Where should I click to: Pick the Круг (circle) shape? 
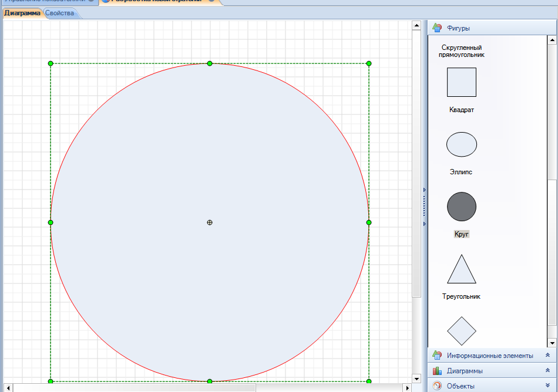(x=462, y=207)
